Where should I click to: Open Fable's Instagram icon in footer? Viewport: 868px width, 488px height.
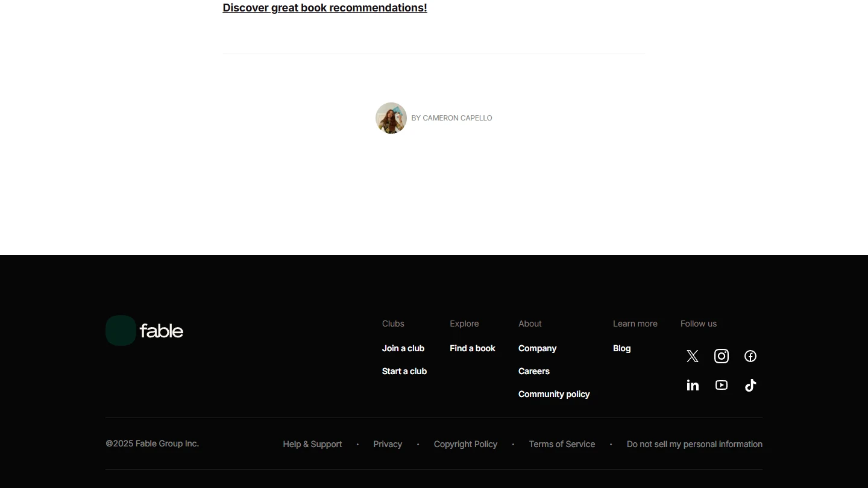[722, 356]
